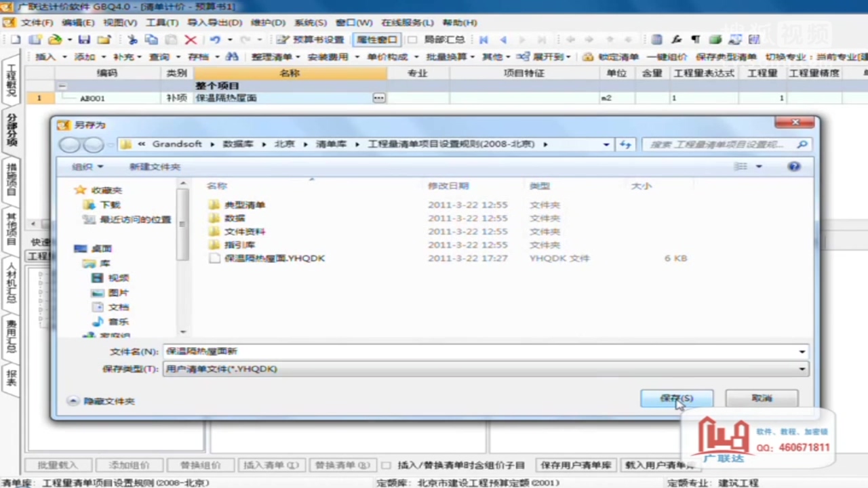Activate the 整理清单 toolbar icon
868x488 pixels.
point(271,56)
